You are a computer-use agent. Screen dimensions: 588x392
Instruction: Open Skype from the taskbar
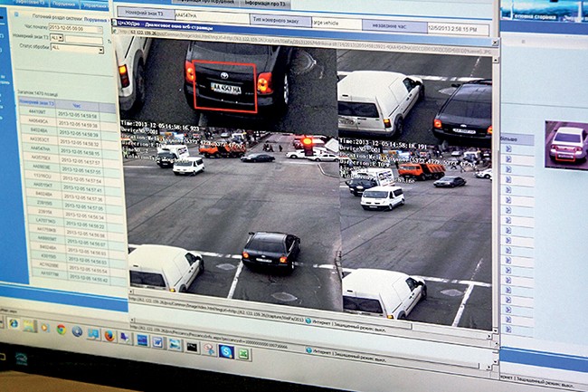pyautogui.click(x=225, y=349)
